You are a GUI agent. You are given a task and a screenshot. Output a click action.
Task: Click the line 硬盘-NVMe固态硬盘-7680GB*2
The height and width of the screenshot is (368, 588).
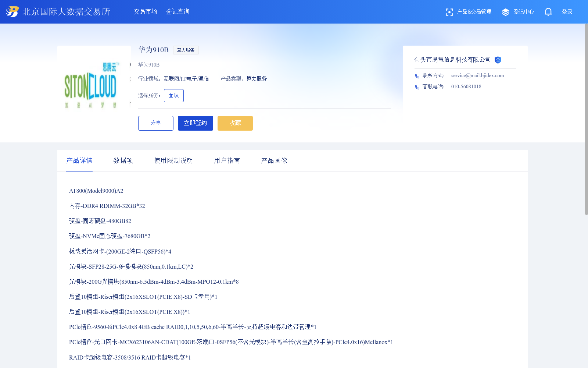(110, 236)
